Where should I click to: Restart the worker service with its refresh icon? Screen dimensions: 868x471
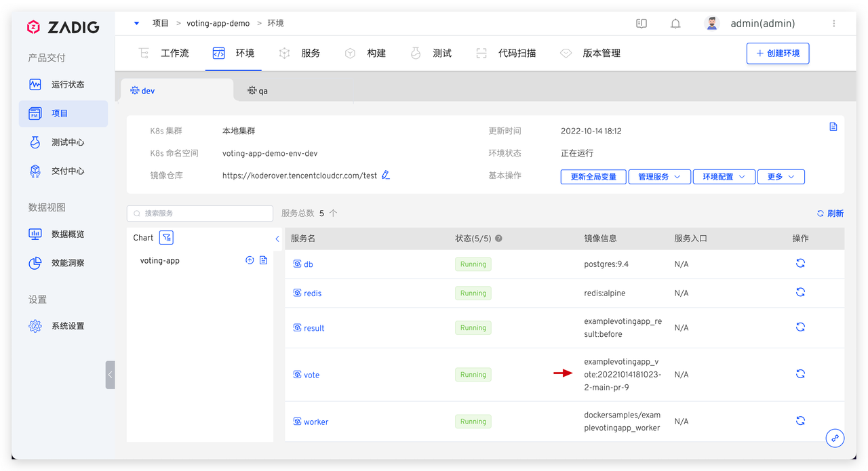[800, 420]
